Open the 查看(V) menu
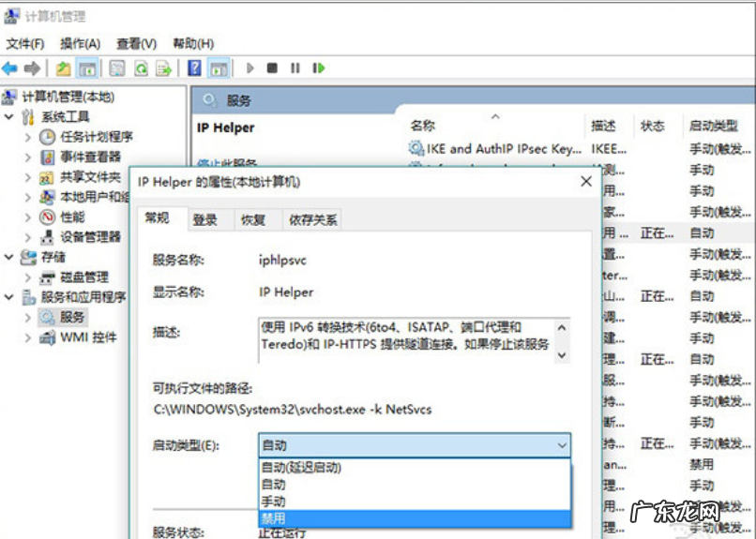756x539 pixels. coord(136,44)
